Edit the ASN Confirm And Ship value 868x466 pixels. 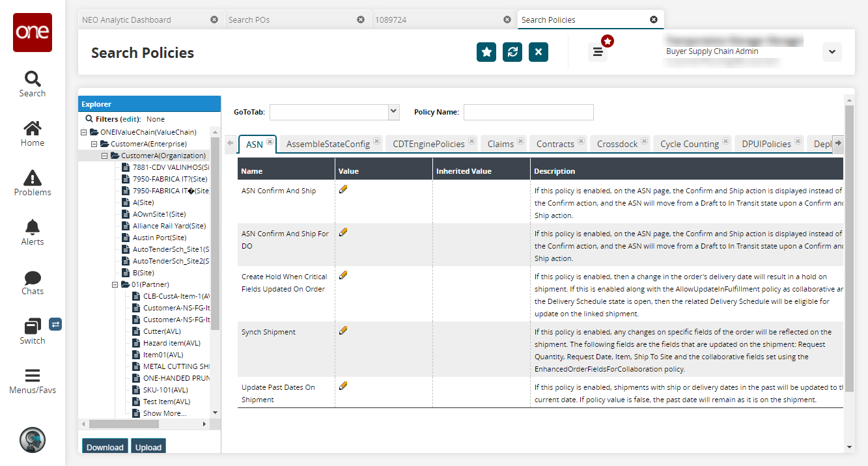(343, 189)
